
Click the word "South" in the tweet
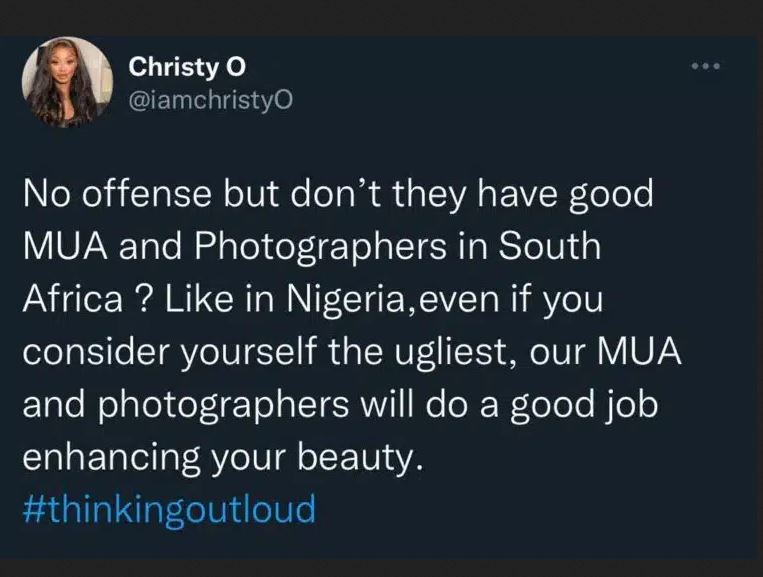click(x=550, y=246)
